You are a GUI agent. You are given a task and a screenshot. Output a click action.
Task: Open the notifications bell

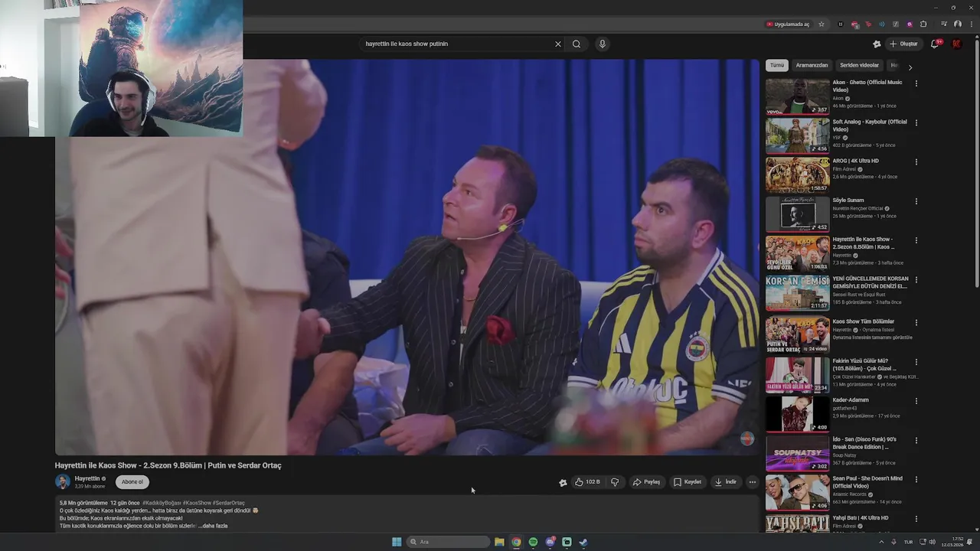935,44
